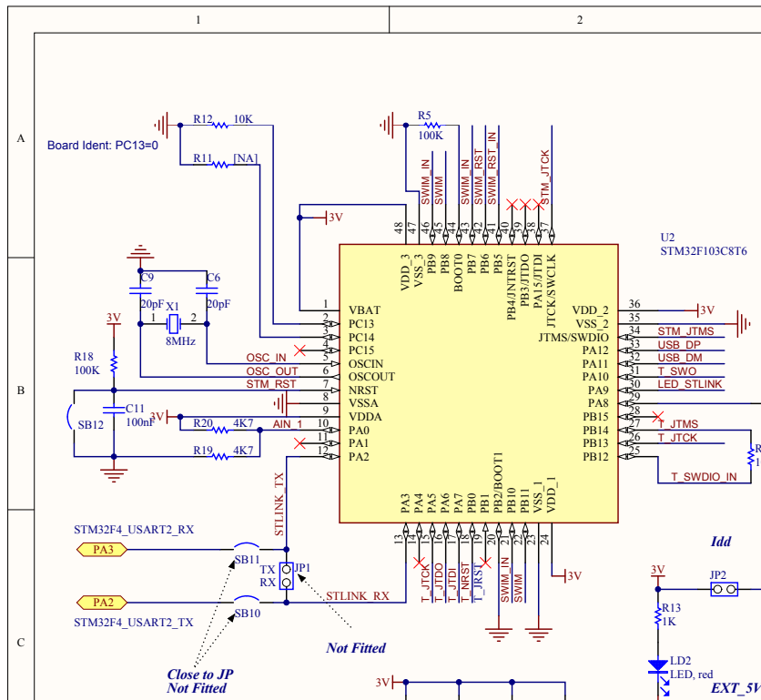This screenshot has width=761, height=700.
Task: Select the JP2 jumper symbol
Action: 724,589
